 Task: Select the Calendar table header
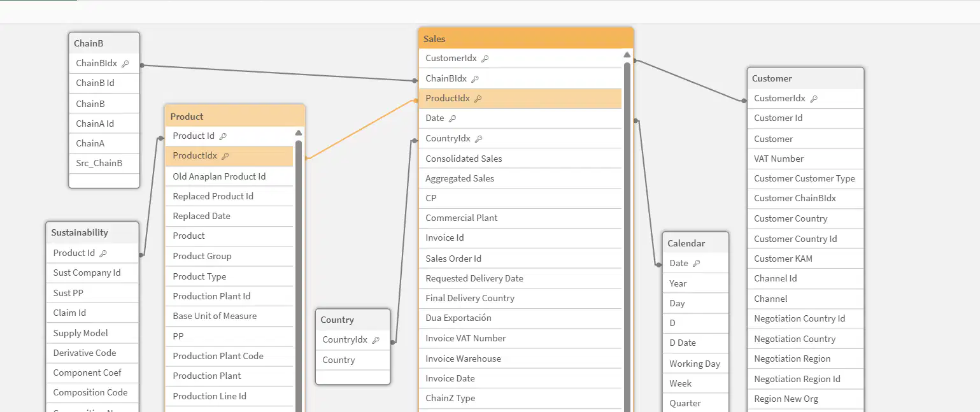tap(695, 243)
